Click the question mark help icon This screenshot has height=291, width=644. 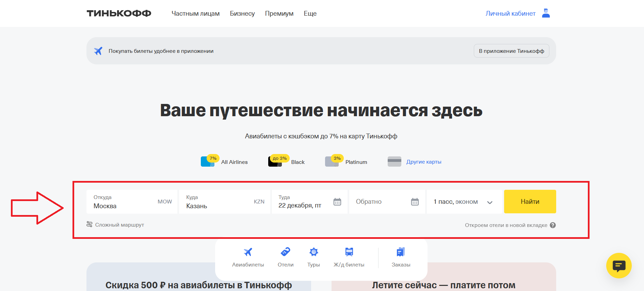click(553, 225)
